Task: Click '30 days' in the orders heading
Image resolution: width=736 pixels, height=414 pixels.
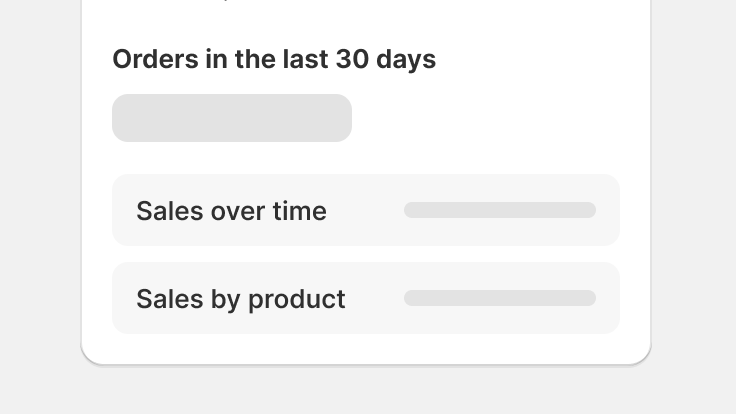Action: (x=386, y=59)
